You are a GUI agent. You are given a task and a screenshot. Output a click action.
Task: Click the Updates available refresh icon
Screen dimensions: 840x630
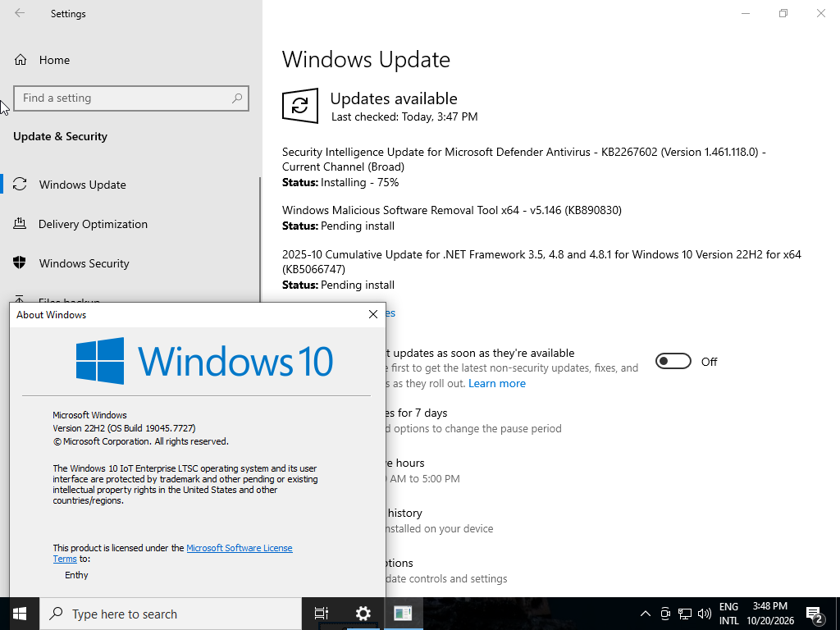tap(300, 106)
